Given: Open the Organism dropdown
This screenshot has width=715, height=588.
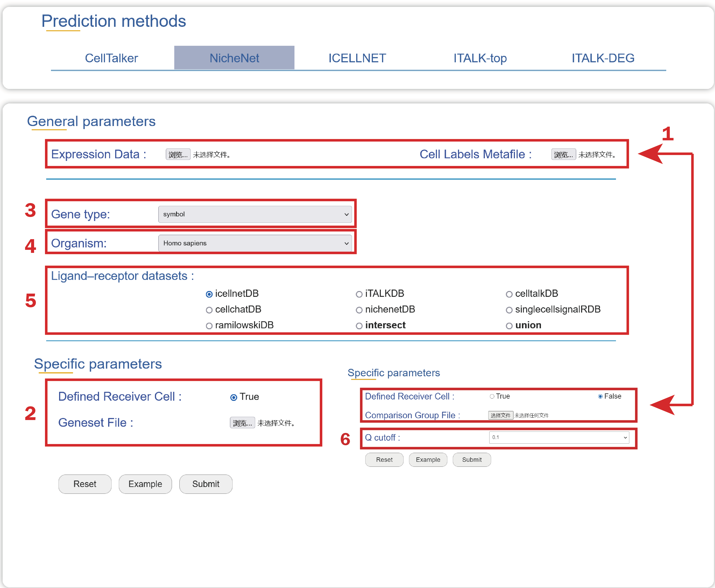Looking at the screenshot, I should pos(255,243).
